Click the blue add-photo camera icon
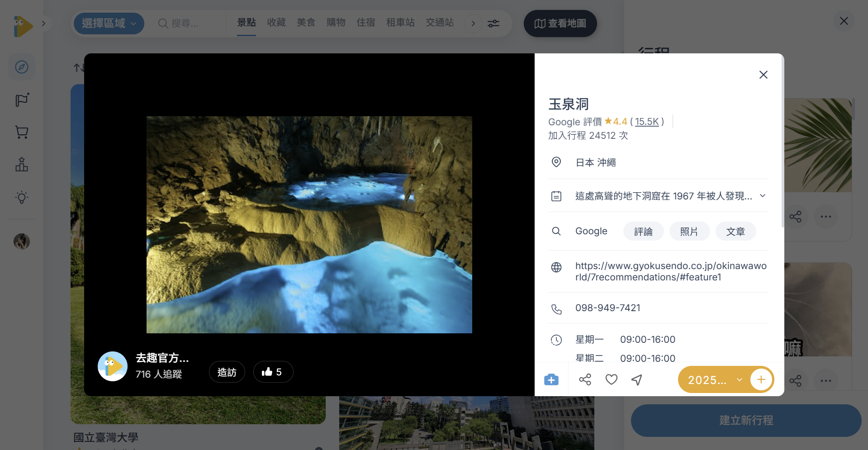The image size is (868, 450). coord(551,379)
